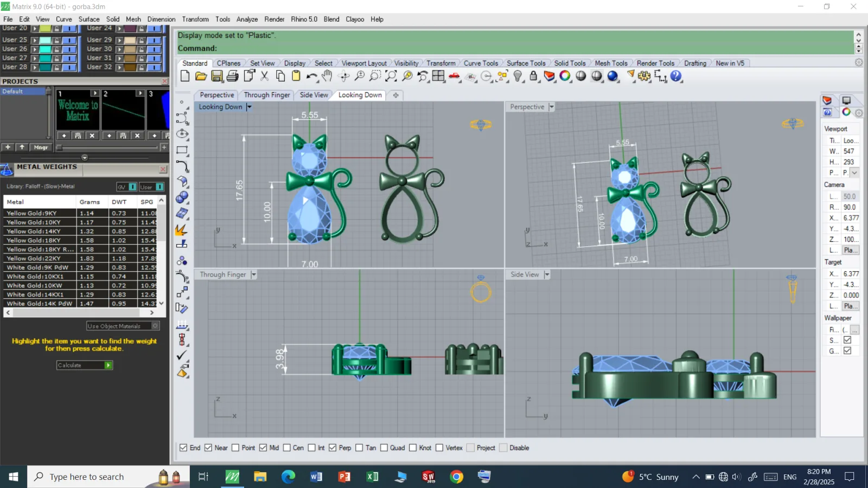Open the Surface menu
This screenshot has height=488, width=868.
[x=89, y=19]
